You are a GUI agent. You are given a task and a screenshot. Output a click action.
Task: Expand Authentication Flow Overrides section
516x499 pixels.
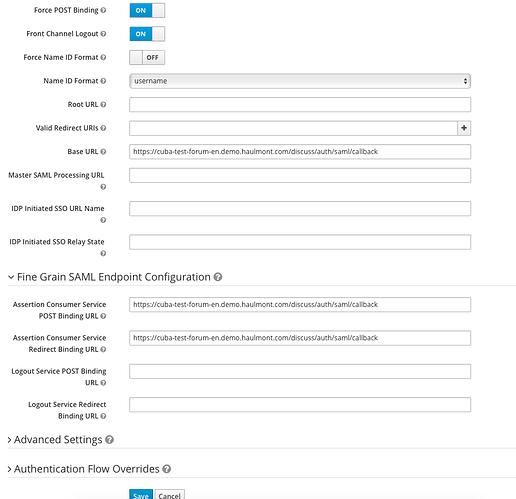click(83, 469)
